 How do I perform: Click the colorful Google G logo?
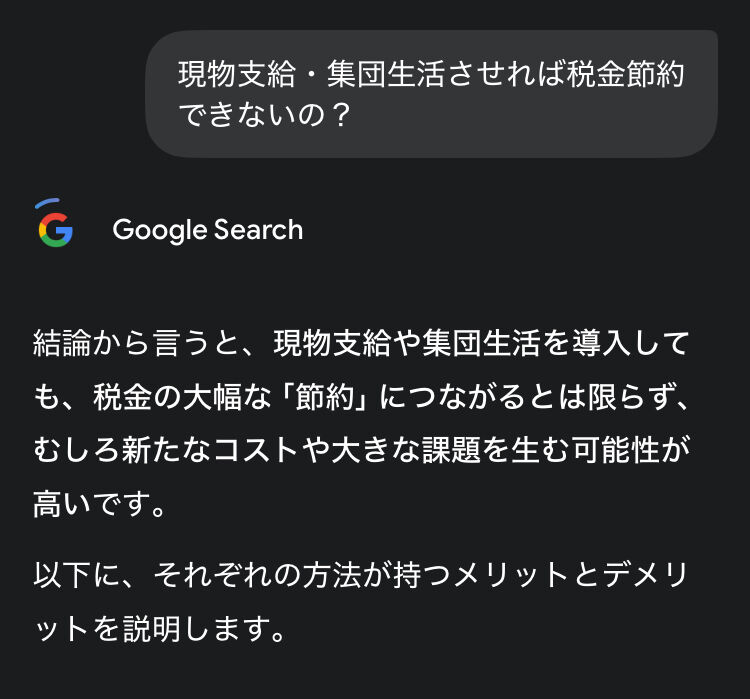pyautogui.click(x=56, y=228)
